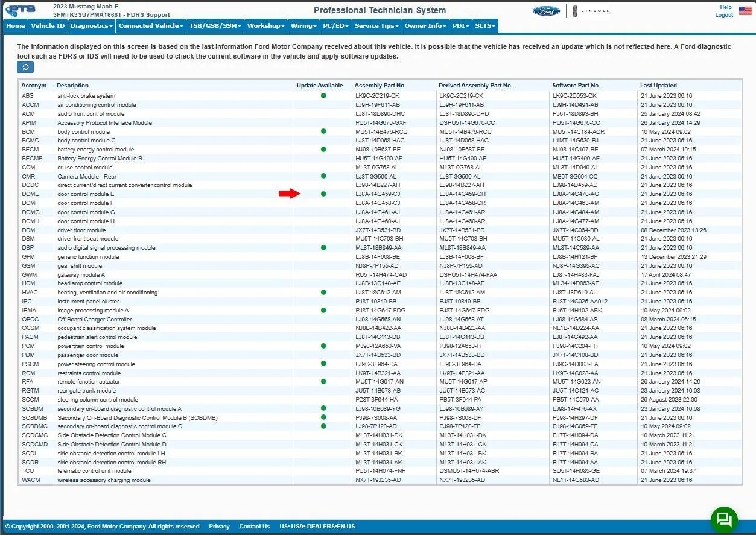Select the APIM acronym cell

(x=29, y=122)
